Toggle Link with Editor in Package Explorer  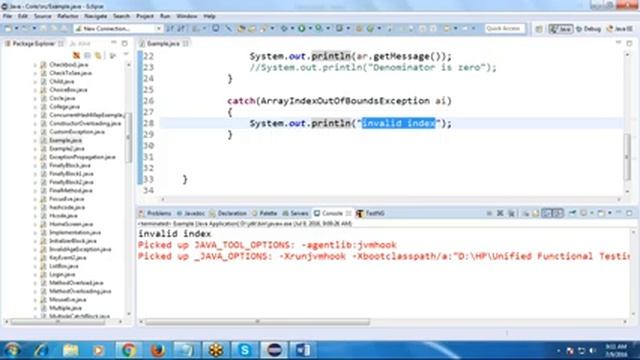[x=98, y=55]
